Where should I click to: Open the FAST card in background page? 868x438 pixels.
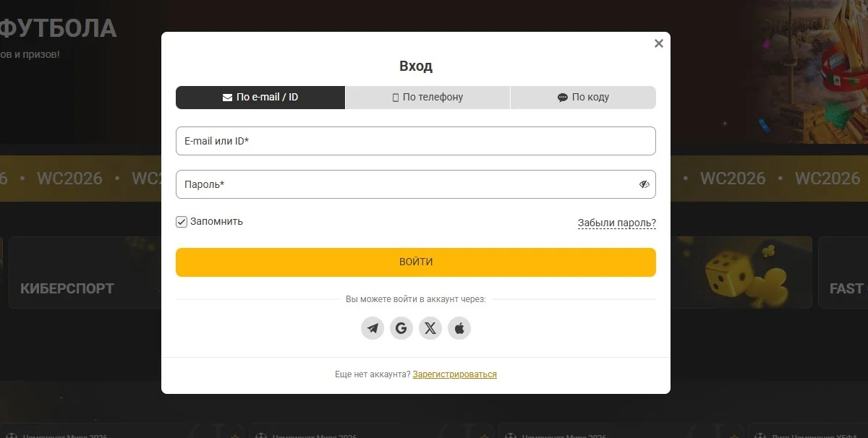843,272
